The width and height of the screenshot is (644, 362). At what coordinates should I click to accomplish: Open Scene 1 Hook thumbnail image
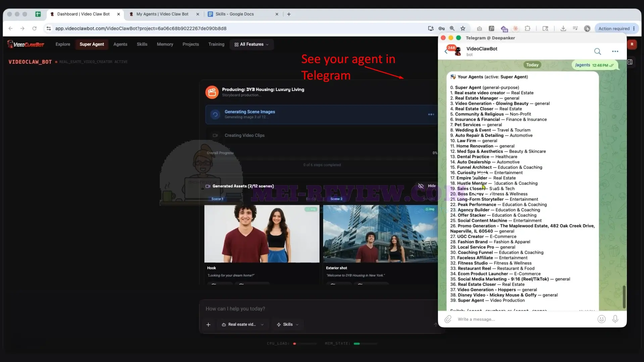click(262, 234)
